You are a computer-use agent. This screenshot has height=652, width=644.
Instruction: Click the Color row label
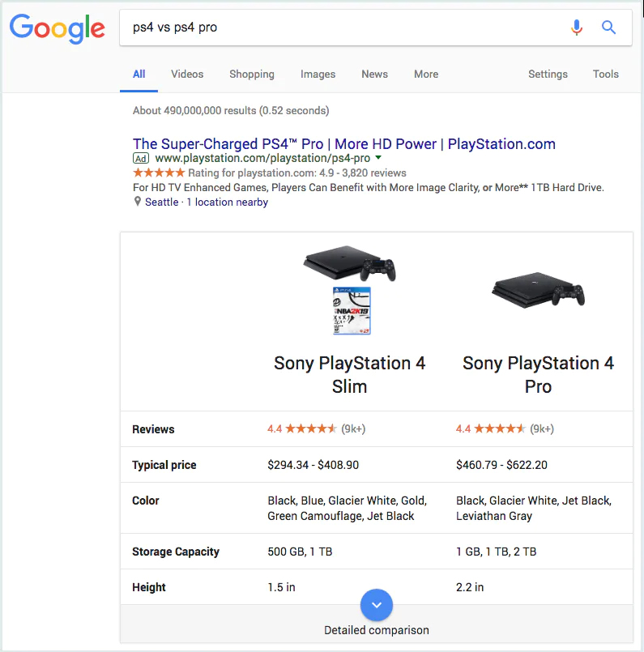[x=146, y=501]
